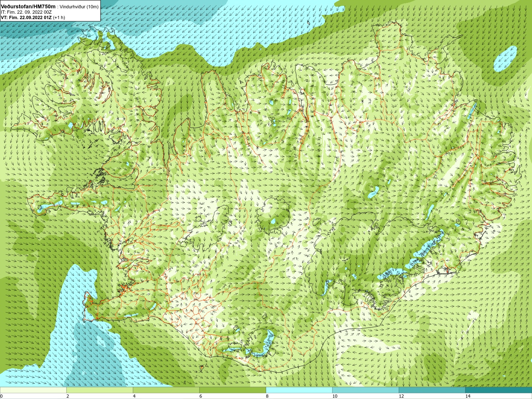Click the pale yellow 0–2 legend swatch
The image size is (532, 399).
pyautogui.click(x=33, y=390)
